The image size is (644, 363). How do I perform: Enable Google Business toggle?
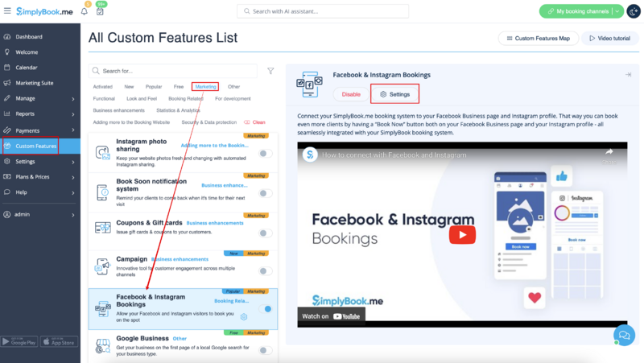(x=266, y=350)
